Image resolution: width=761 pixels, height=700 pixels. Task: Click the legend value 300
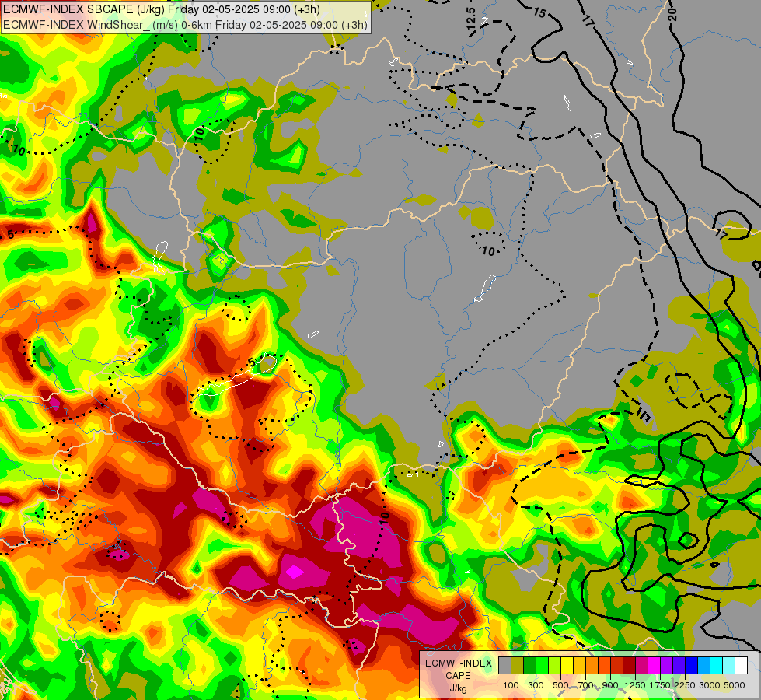[536, 685]
